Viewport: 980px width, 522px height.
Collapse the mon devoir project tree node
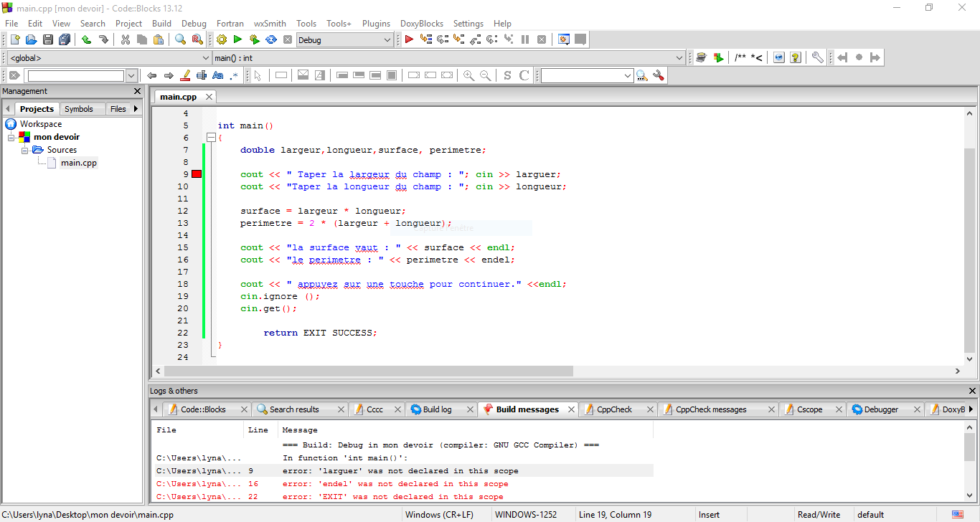[x=11, y=137]
